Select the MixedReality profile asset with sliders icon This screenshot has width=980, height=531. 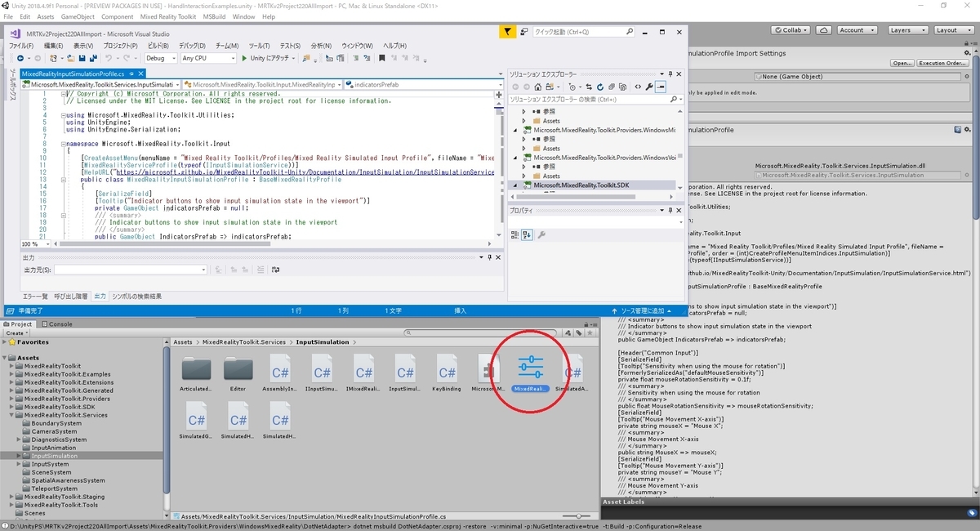pos(531,372)
